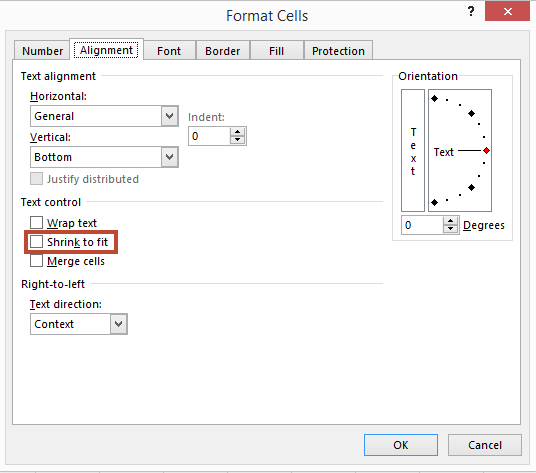The width and height of the screenshot is (536, 473).
Task: Set orientation to the bottom minus-90 diamond
Action: click(x=434, y=203)
